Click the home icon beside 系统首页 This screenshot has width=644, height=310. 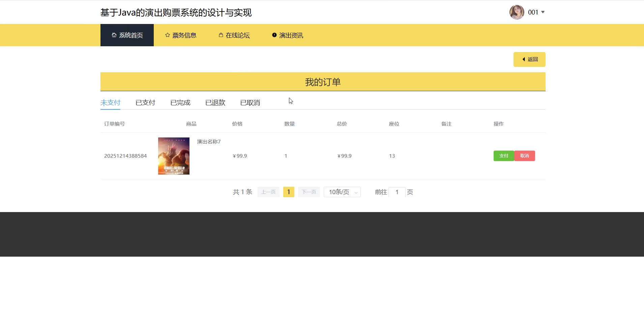point(114,35)
